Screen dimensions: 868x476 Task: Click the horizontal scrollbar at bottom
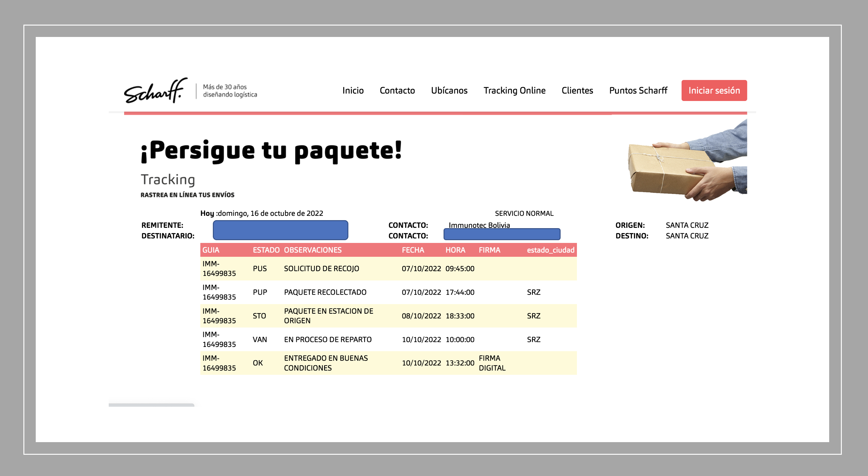tap(151, 405)
